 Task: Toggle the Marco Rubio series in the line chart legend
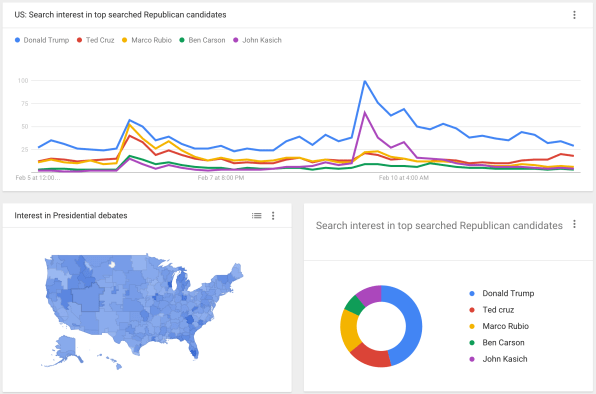coord(147,40)
